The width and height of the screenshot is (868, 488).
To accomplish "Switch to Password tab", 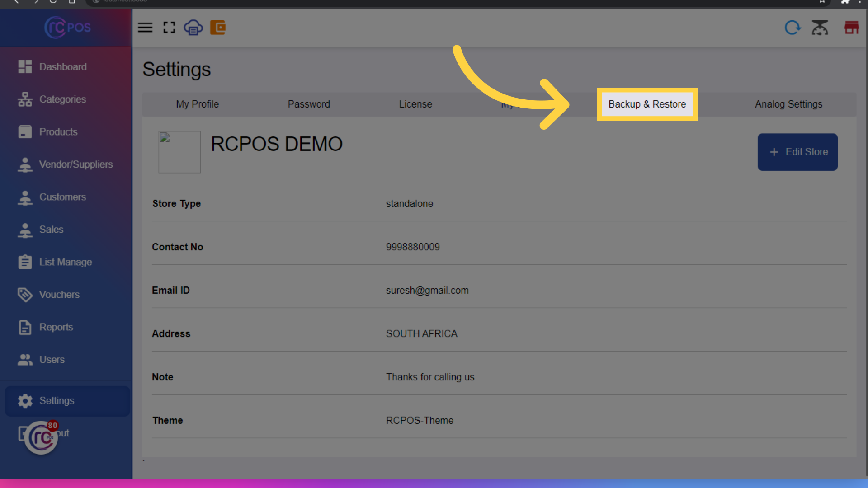I will 309,104.
